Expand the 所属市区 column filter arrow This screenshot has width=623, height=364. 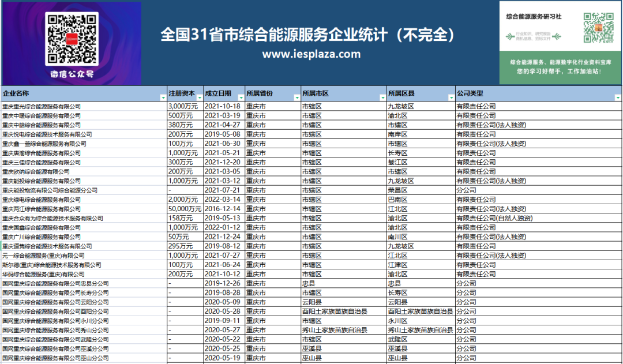pos(382,97)
